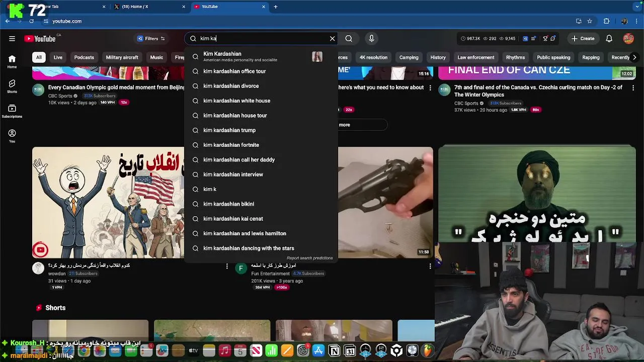Pick 'kim kardashian dancing with the stars' suggestion
Image resolution: width=644 pixels, height=362 pixels.
click(x=261, y=248)
